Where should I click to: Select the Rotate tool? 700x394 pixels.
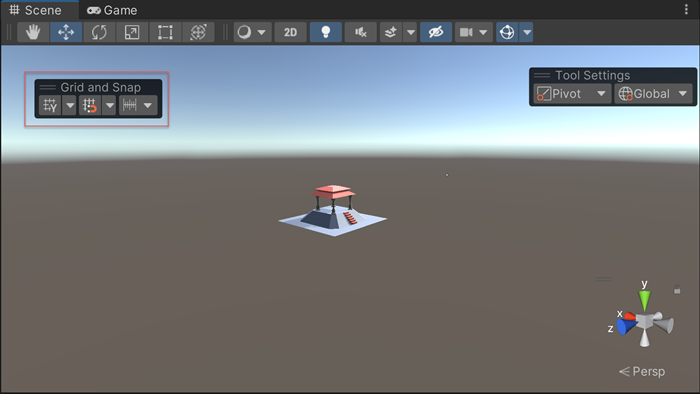99,32
